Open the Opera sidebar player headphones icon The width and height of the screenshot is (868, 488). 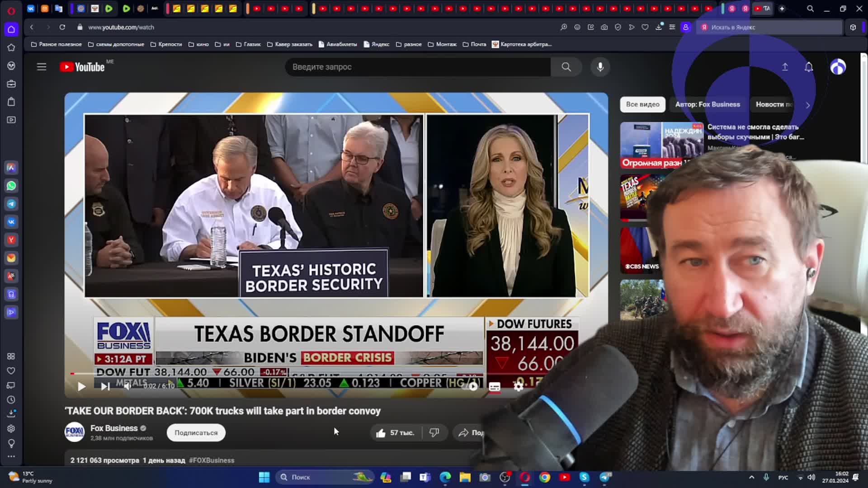click(x=11, y=294)
